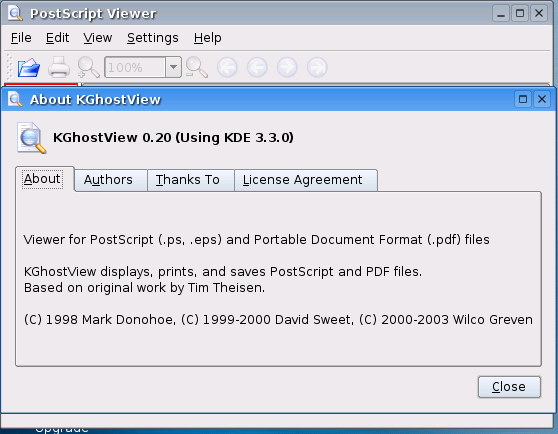Screen dimensions: 558x434
Task: Minimize the PostScript Viewer window
Action: 501,14
